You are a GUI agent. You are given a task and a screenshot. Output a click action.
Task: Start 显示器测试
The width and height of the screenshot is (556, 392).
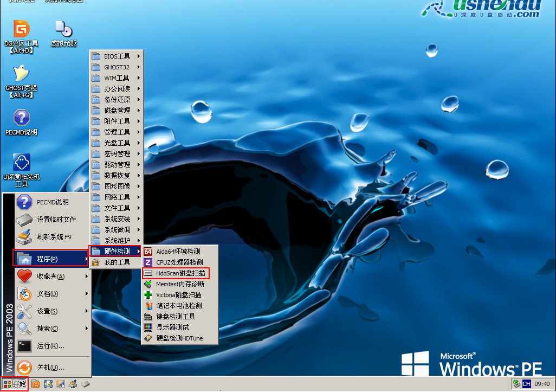point(179,327)
